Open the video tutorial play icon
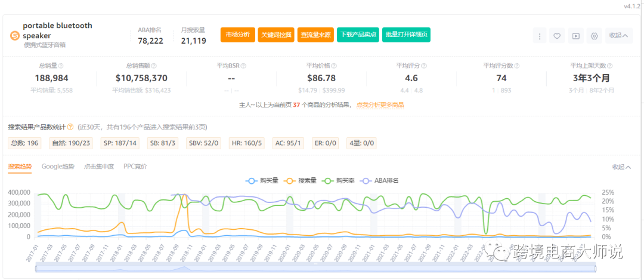The width and height of the screenshot is (644, 280). click(x=575, y=36)
